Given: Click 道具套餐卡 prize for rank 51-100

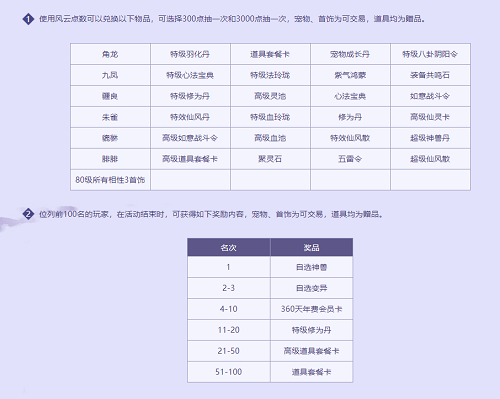Looking at the screenshot, I should pos(312,372).
